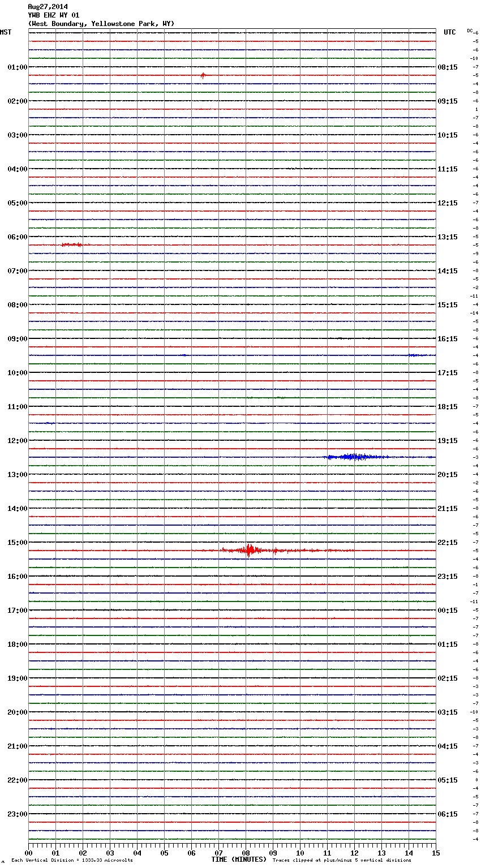Click the 14:00 MST time label
Screen dimensions: 481x868
pos(17,509)
